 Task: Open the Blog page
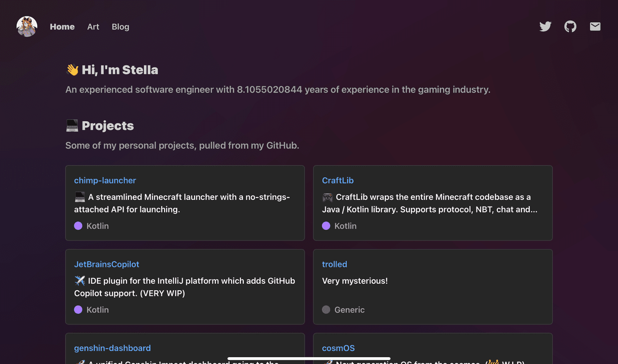click(x=120, y=27)
